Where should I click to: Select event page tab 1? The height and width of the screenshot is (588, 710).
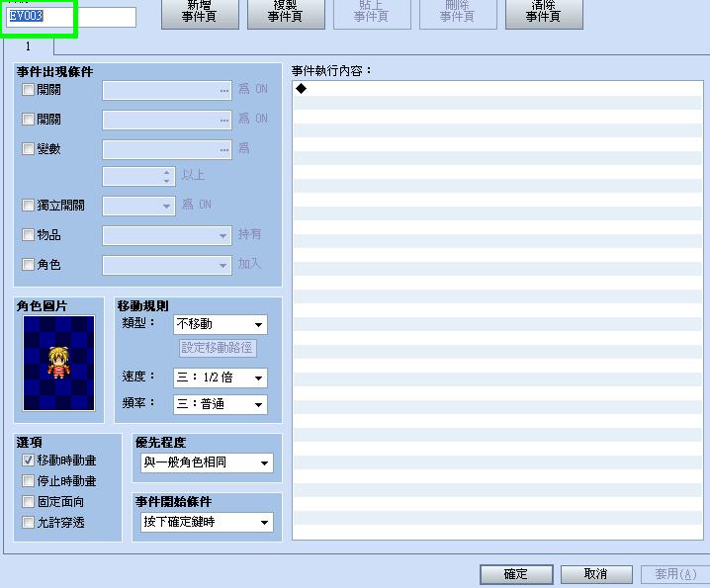(x=29, y=46)
